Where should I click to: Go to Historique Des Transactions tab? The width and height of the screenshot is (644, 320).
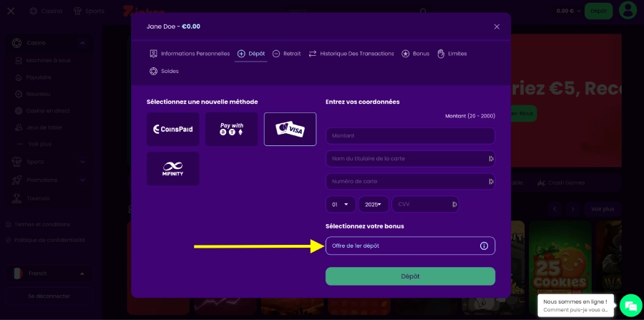[351, 54]
